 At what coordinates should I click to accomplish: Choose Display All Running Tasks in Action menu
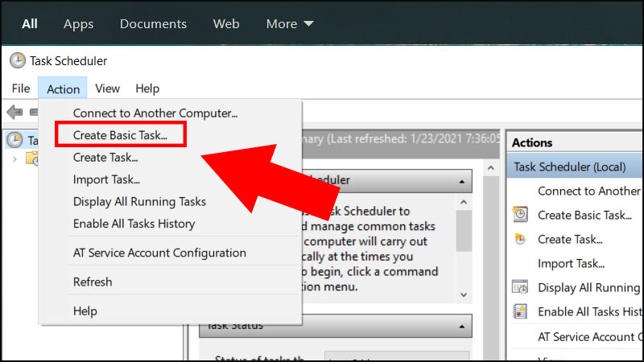171,202
